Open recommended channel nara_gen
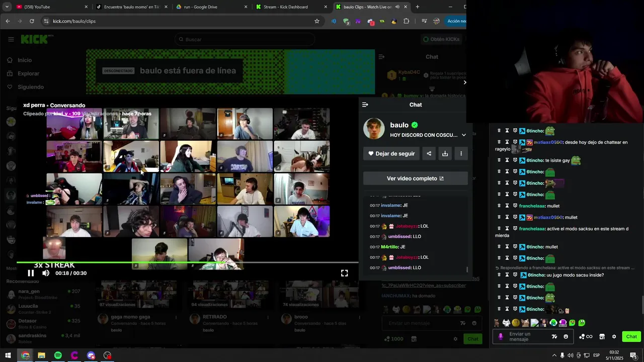The width and height of the screenshot is (644, 362). (43, 294)
